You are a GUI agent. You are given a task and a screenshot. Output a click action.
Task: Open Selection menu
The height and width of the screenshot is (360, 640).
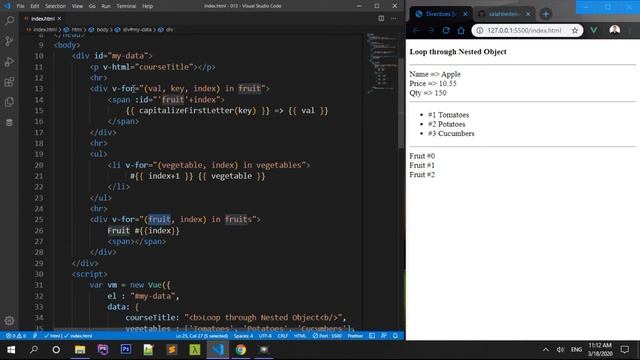55,6
